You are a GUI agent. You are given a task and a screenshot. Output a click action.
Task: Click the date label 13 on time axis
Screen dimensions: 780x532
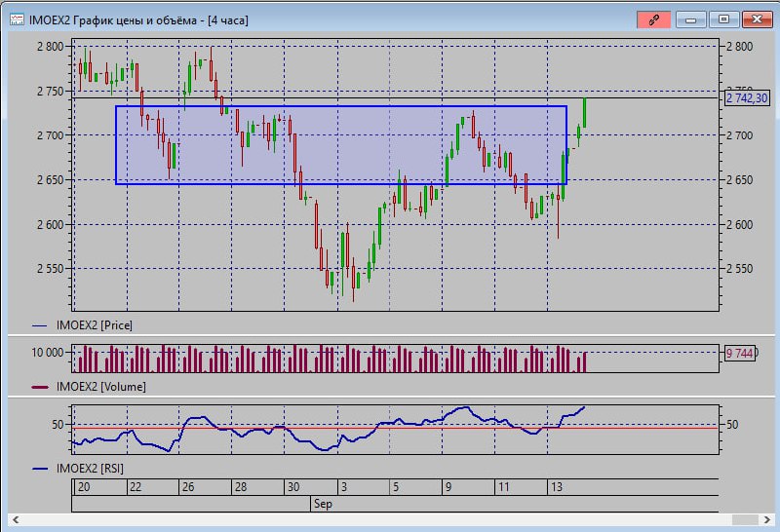click(x=556, y=487)
